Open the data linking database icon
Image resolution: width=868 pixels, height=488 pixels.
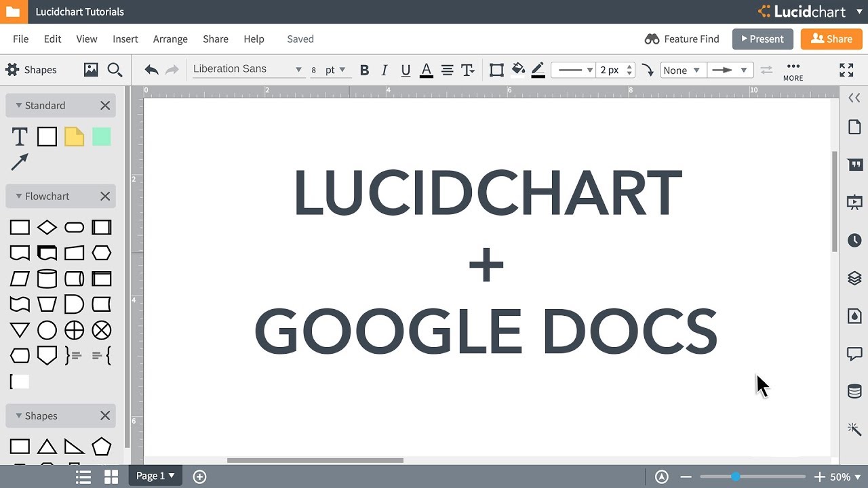point(854,391)
